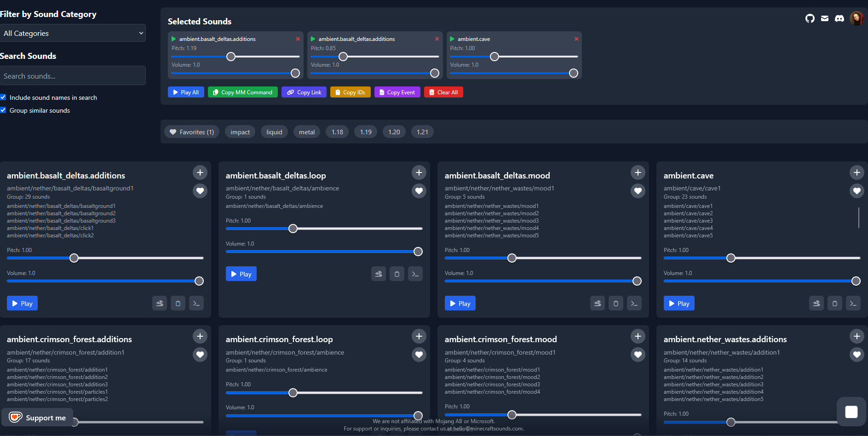Click Copy MM Command button
868x436 pixels.
point(243,92)
